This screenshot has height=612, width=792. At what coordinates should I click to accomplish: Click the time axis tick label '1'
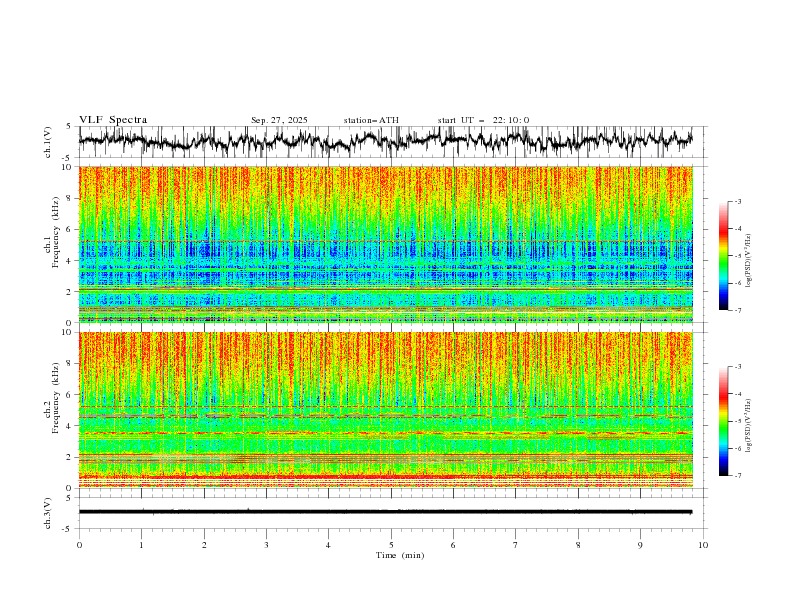141,545
